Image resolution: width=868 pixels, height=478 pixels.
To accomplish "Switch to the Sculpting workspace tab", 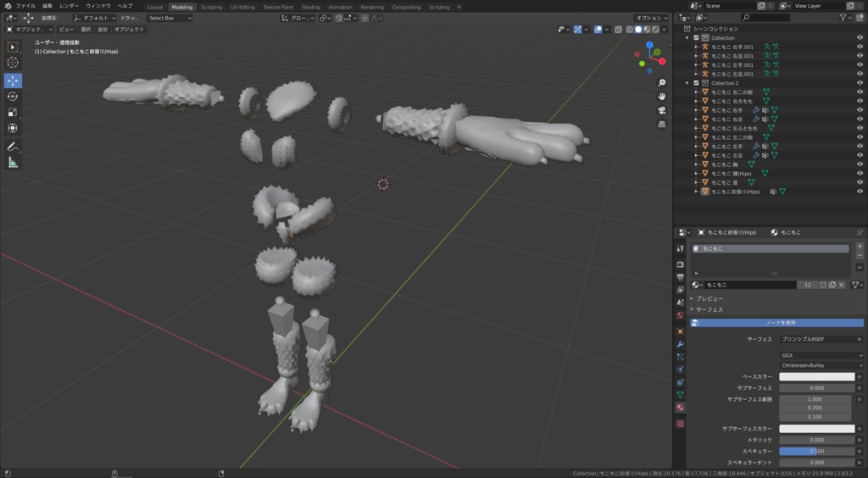I will point(211,7).
